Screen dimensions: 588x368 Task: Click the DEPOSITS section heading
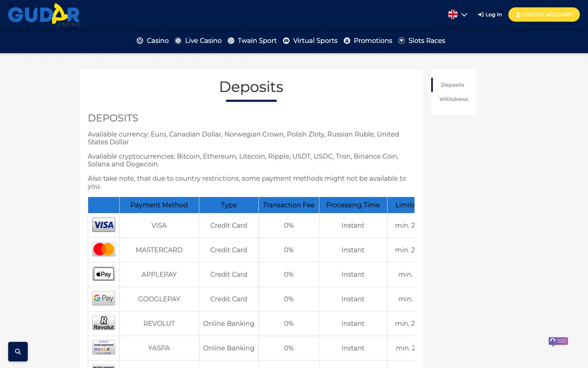[113, 118]
